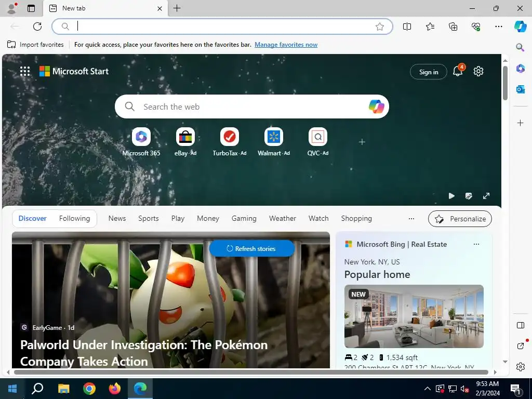Open Settings and more ellipsis menu
Image resolution: width=532 pixels, height=399 pixels.
coord(498,26)
